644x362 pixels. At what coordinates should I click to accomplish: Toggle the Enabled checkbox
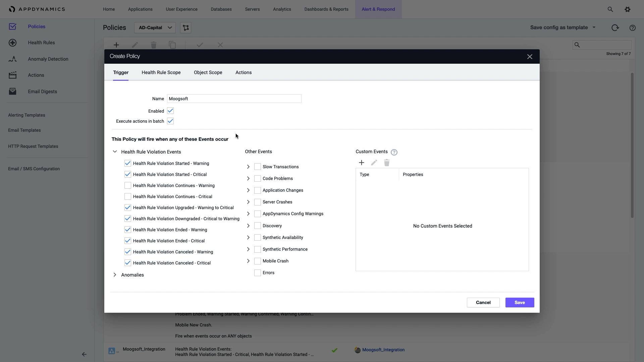[170, 111]
